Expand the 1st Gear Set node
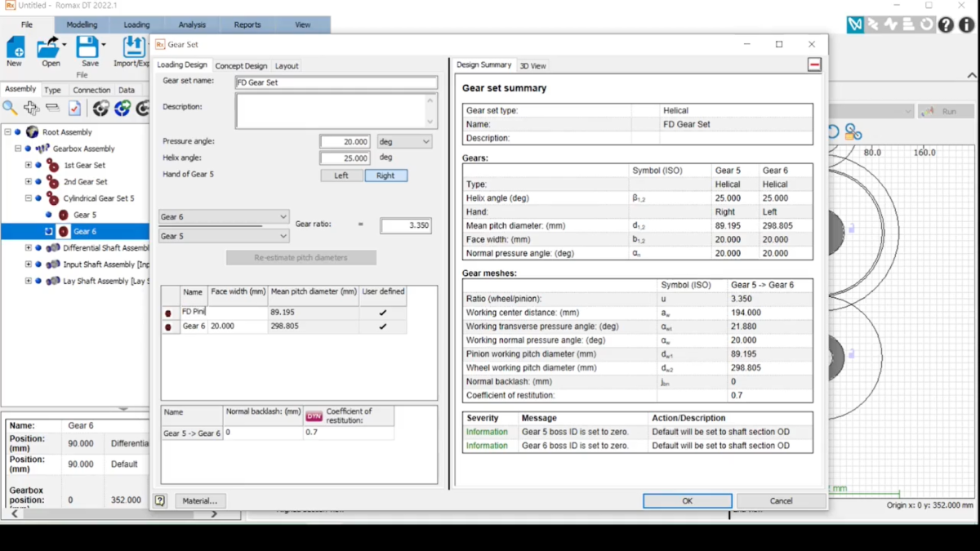Screen dimensions: 980x551 click(28, 166)
